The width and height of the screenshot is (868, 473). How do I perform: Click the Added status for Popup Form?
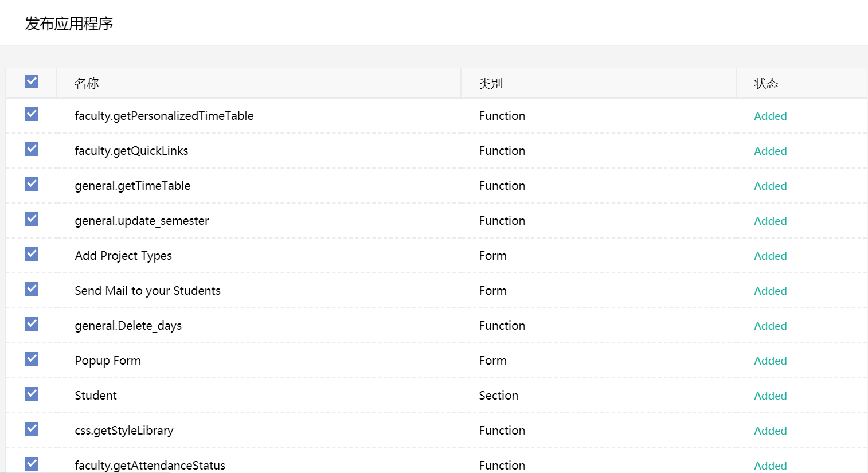[770, 361]
